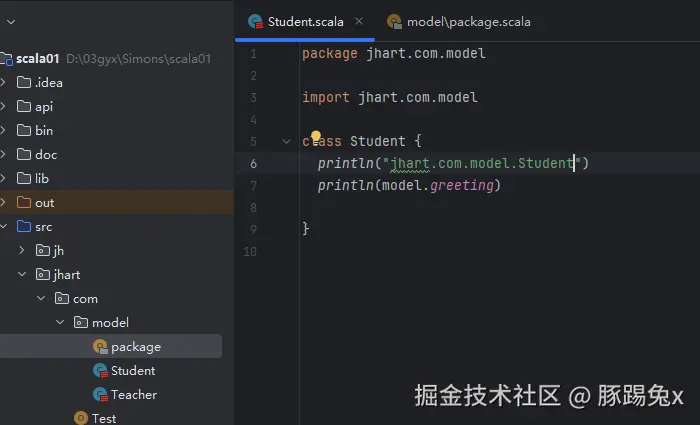
Task: Click the "jhart.com.model.Student" string literal
Action: point(482,163)
